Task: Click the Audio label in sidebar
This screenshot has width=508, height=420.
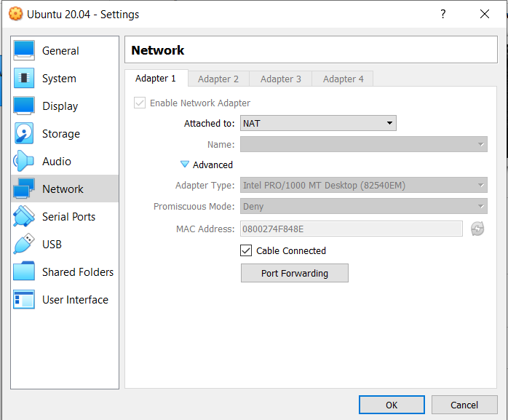Action: (57, 162)
